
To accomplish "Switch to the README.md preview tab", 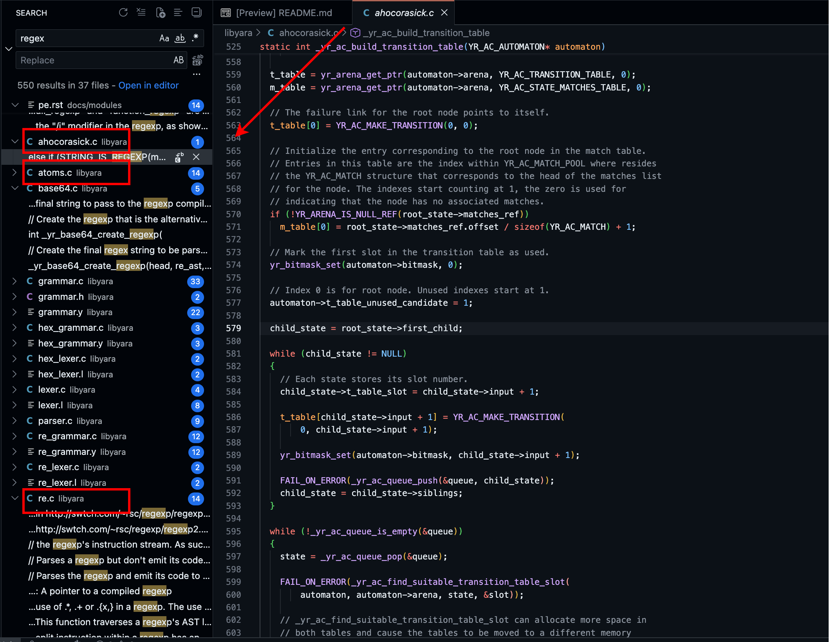I will [x=284, y=13].
